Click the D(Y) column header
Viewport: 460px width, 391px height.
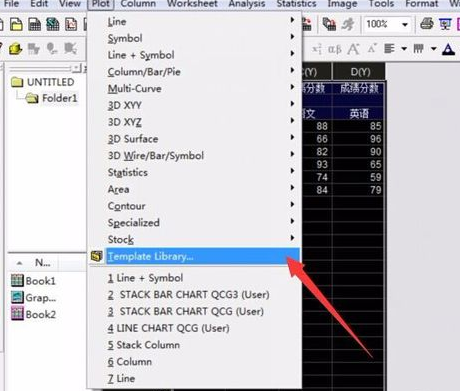360,72
